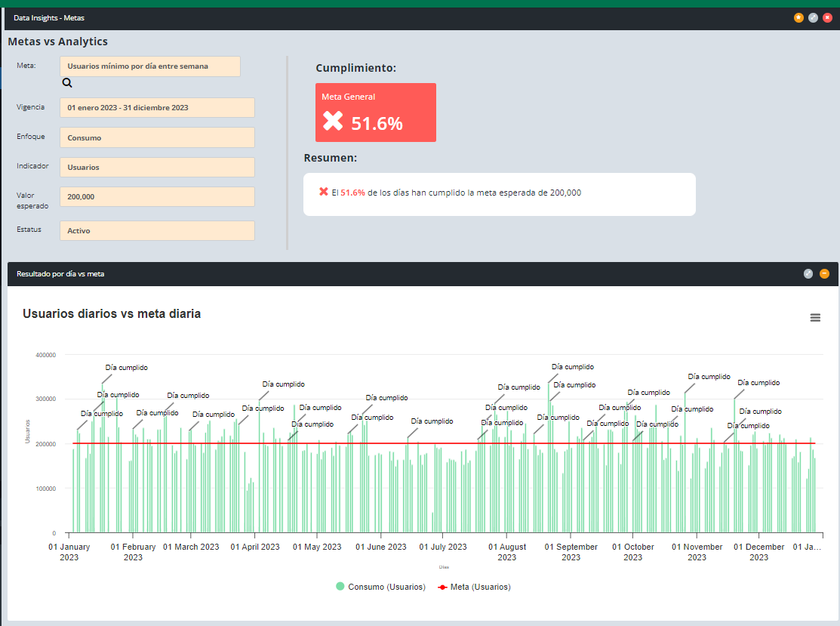Open the chart hamburger context menu
The height and width of the screenshot is (626, 840).
(815, 318)
